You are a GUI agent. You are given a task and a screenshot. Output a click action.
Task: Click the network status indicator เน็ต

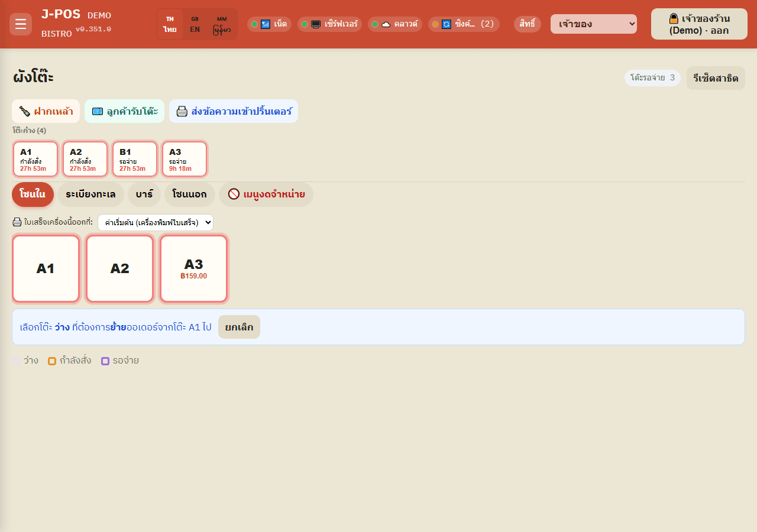269,24
